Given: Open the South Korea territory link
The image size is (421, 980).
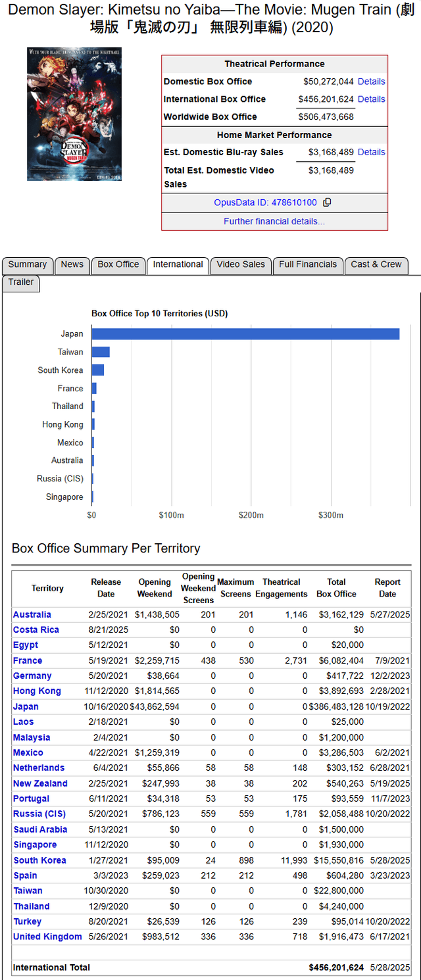Looking at the screenshot, I should pos(39,860).
